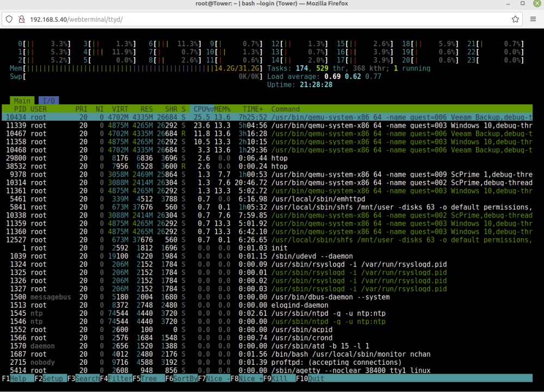Click F7 Nice - in the function bar
The width and height of the screenshot is (544, 392).
pyautogui.click(x=214, y=378)
